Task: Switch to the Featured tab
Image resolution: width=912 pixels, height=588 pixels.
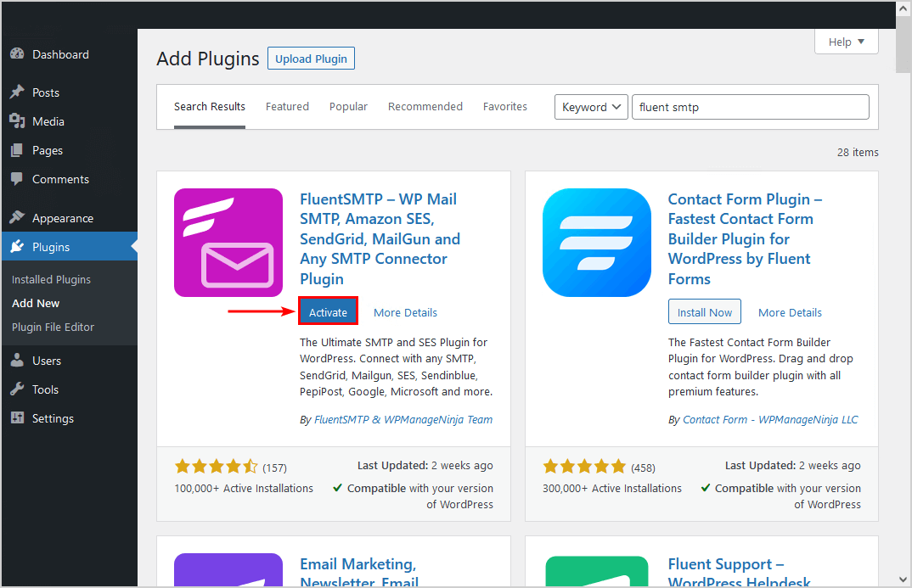Action: (x=287, y=106)
